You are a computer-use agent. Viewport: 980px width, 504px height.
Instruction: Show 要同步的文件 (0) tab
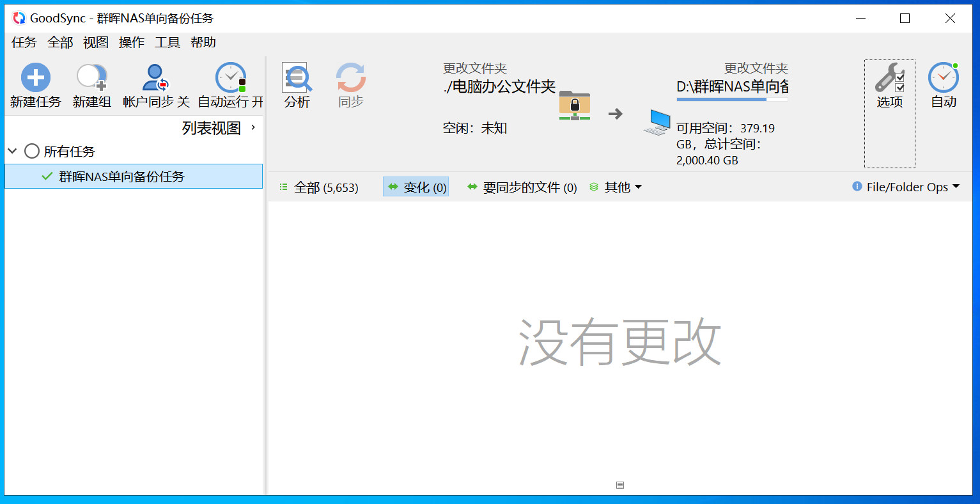[522, 187]
